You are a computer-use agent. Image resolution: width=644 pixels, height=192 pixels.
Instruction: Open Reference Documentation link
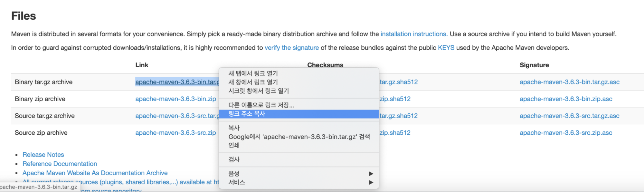point(60,164)
